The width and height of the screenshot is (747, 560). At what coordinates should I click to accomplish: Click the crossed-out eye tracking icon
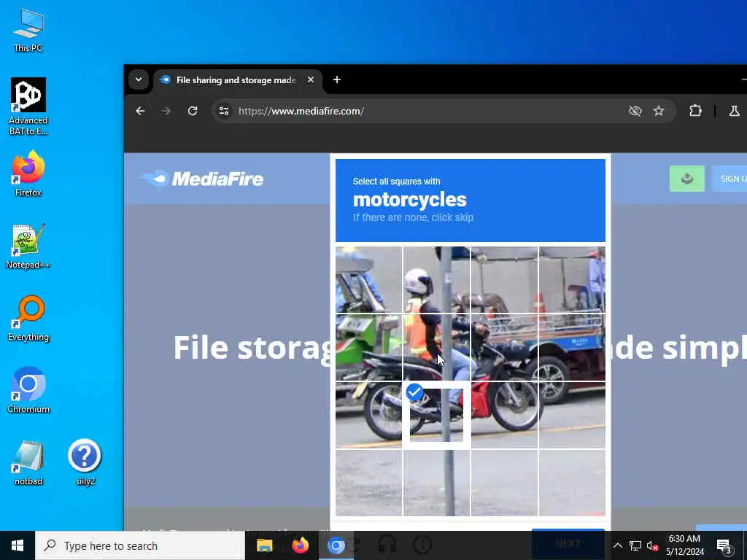pos(635,111)
